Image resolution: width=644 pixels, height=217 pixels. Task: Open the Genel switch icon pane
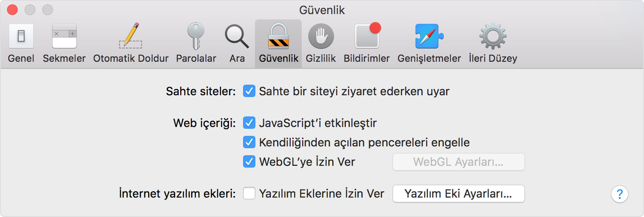[x=21, y=36]
